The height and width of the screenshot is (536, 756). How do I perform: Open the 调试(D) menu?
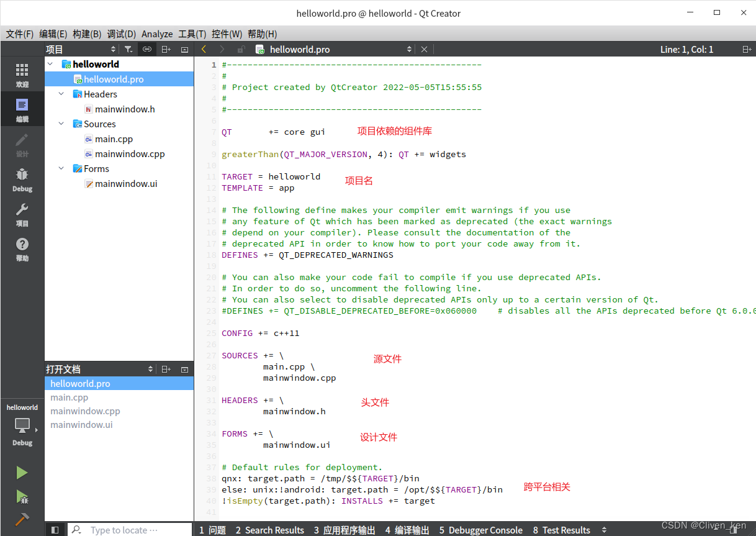[x=122, y=34]
